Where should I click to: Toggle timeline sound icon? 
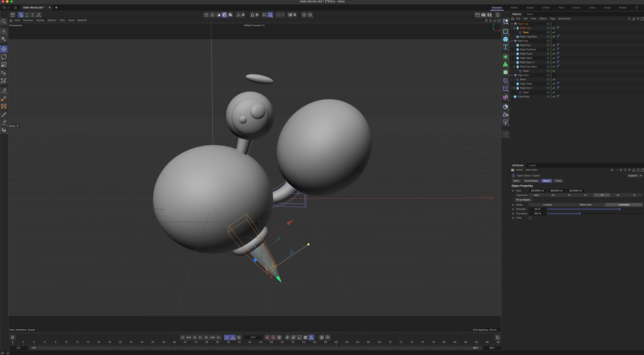(x=239, y=338)
